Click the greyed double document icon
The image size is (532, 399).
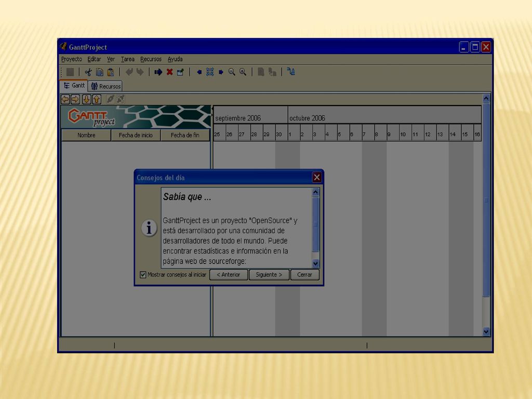[x=272, y=72]
